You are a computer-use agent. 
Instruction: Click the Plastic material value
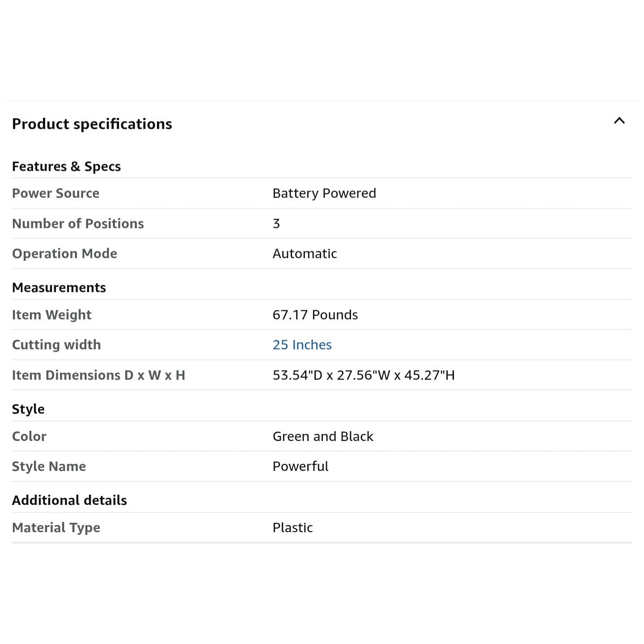292,528
